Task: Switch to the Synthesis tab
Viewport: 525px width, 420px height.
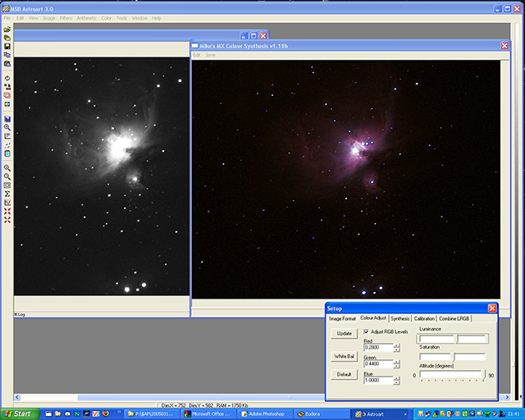Action: tap(400, 318)
